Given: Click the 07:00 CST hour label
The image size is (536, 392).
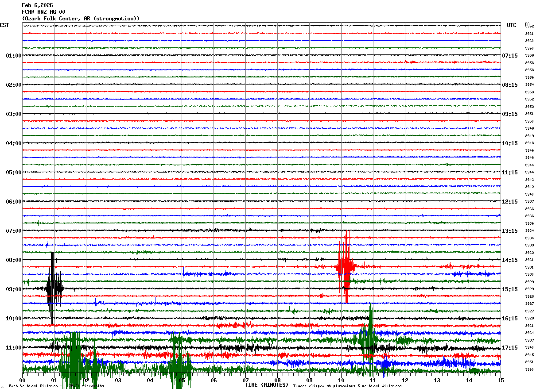Looking at the screenshot, I should click(x=14, y=231).
